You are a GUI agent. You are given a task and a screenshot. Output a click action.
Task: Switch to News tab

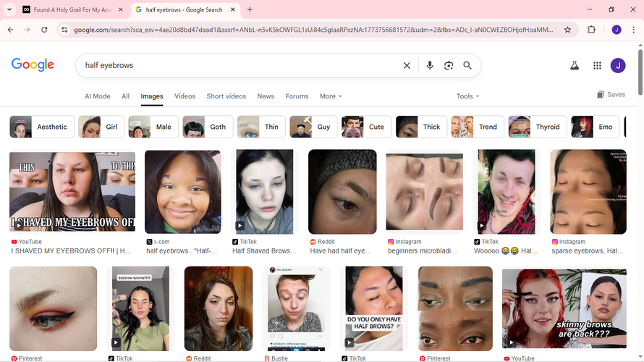tap(266, 96)
